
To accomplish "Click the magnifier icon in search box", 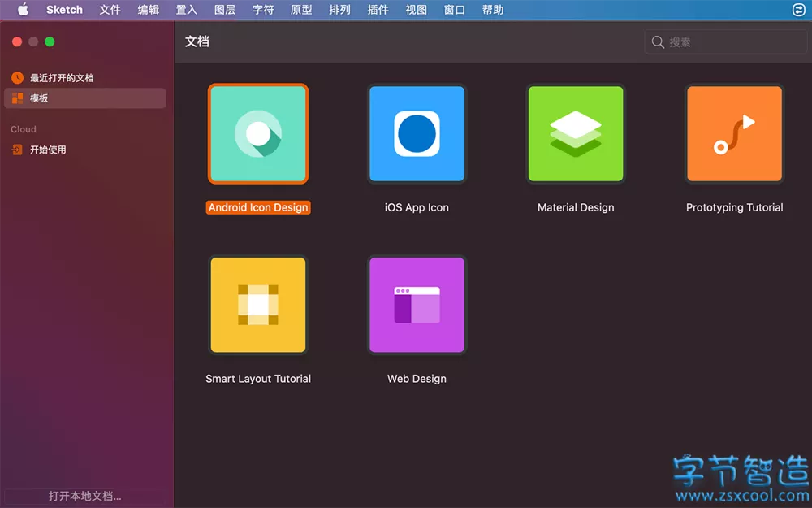I will [658, 42].
